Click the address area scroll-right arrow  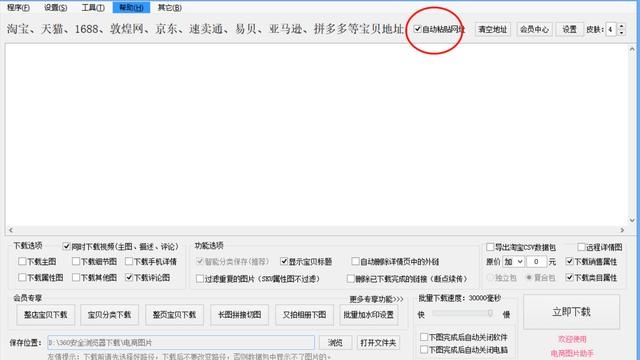(622, 230)
